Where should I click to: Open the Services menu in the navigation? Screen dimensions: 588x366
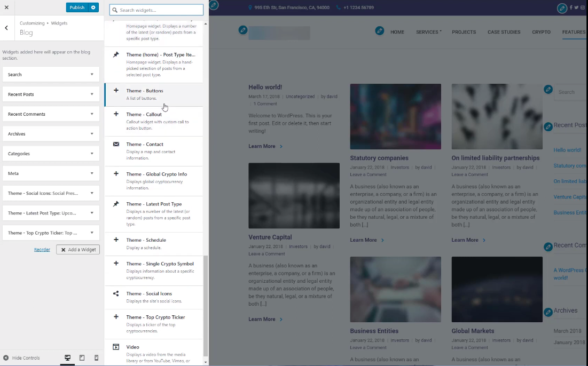point(428,32)
